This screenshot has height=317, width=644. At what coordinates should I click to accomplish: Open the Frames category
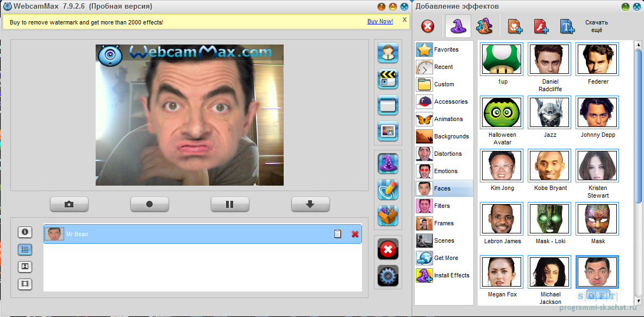445,223
